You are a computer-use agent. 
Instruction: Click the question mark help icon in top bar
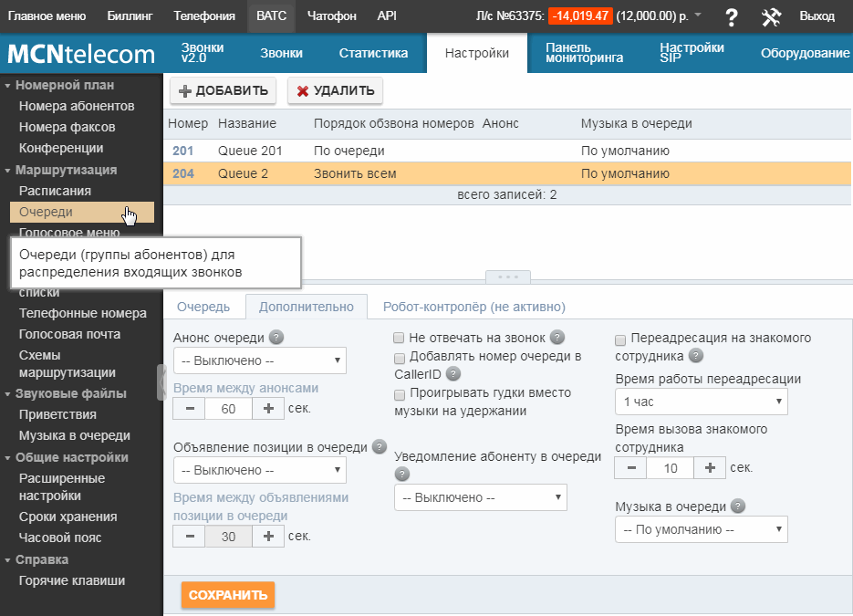731,16
